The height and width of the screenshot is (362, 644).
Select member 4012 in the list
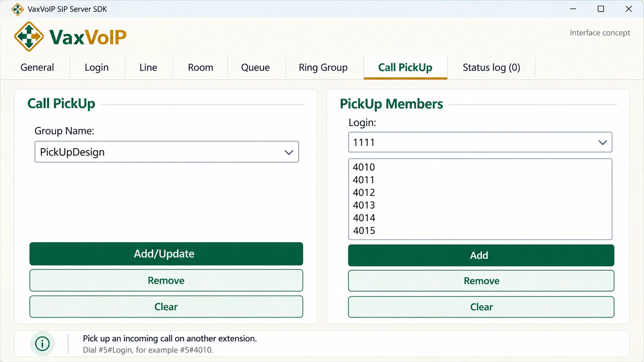pyautogui.click(x=480, y=192)
